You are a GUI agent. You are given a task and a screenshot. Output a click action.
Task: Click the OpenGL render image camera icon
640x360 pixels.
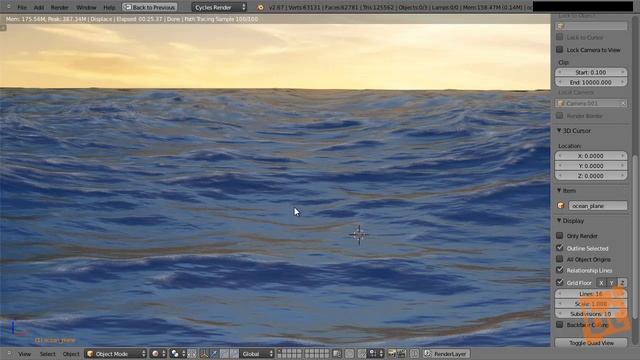[392, 354]
